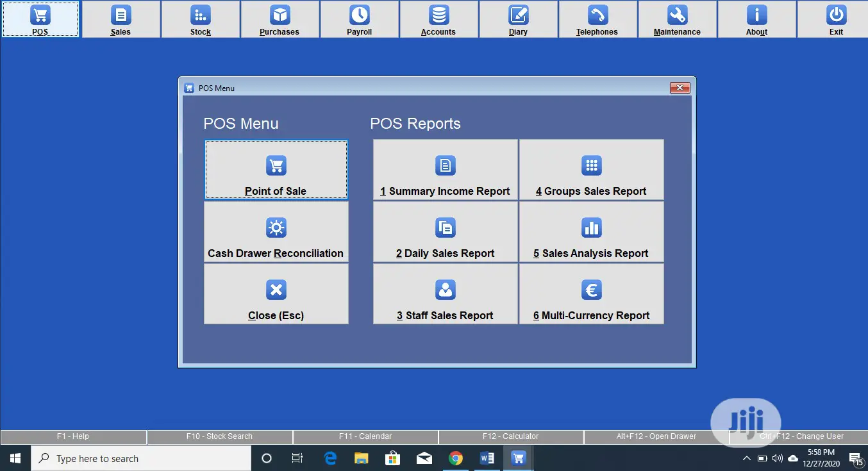Click F10 - Stock Search
Image resolution: width=868 pixels, height=471 pixels.
219,436
